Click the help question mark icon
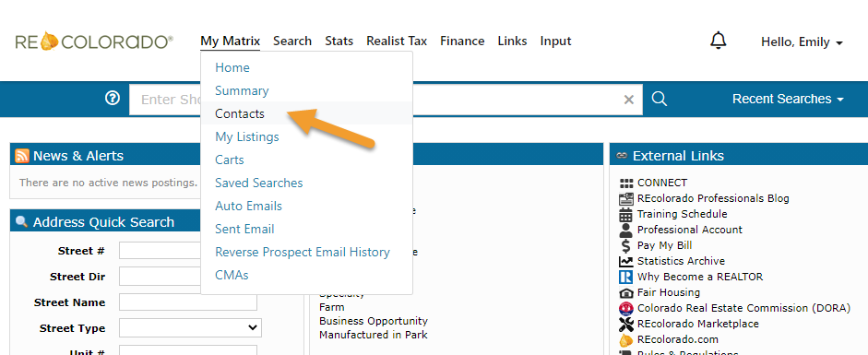 (x=113, y=99)
